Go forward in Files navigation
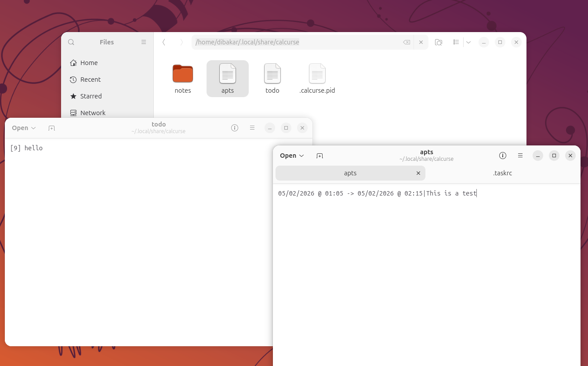Image resolution: width=588 pixels, height=366 pixels. point(181,42)
